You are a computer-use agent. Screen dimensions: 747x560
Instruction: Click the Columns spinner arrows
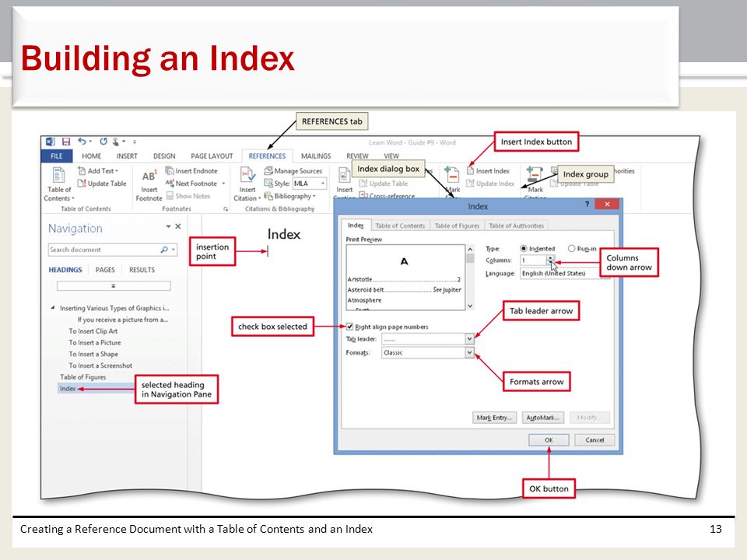pos(550,260)
